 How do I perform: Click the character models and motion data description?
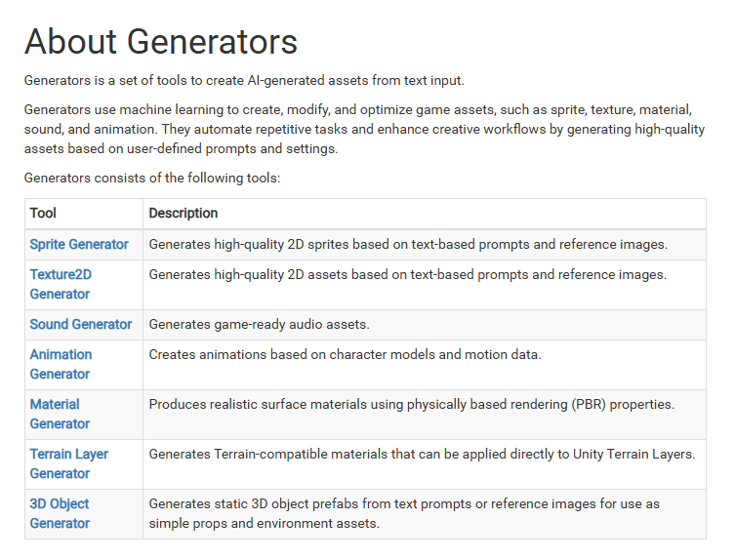[345, 354]
